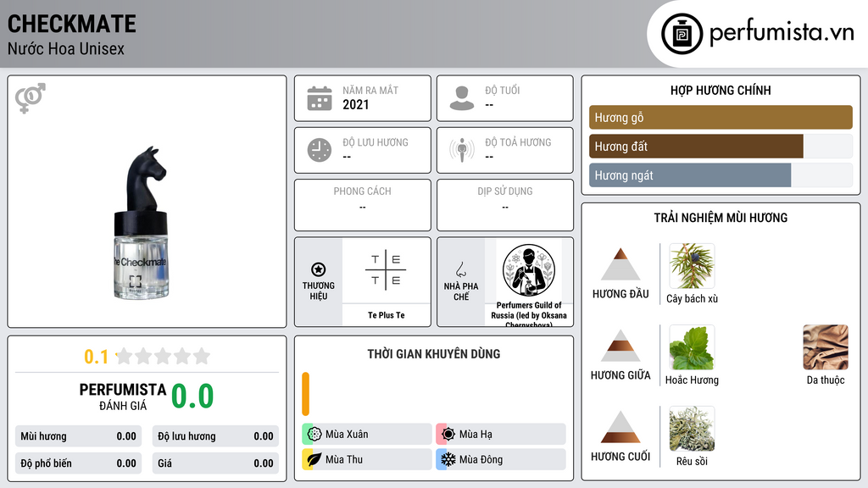Click the perfumista.vn perfume bottle logo

pyautogui.click(x=682, y=34)
